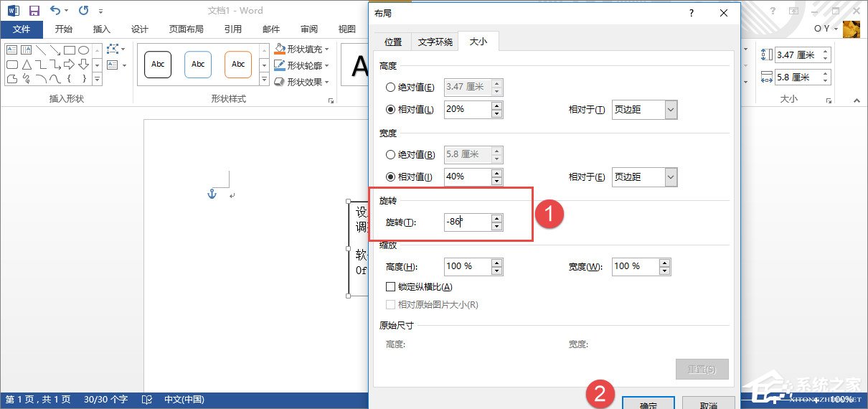This screenshot has height=409, width=868.
Task: Switch to the Position (位置) tab
Action: (x=392, y=42)
